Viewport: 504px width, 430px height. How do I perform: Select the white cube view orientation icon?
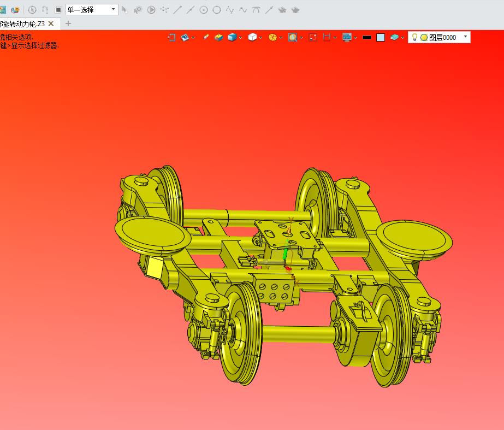pyautogui.click(x=252, y=37)
